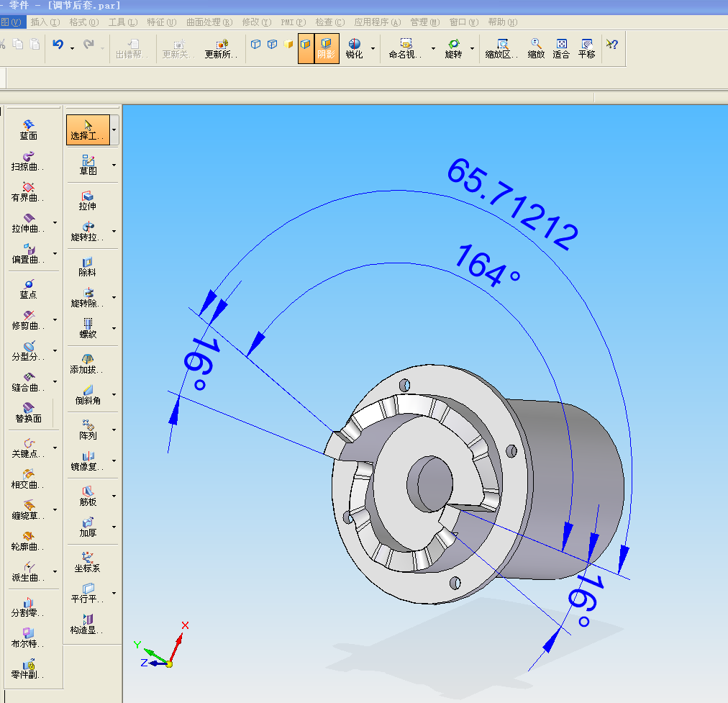Click the 适合 fit view button
The height and width of the screenshot is (703, 728).
(x=561, y=48)
